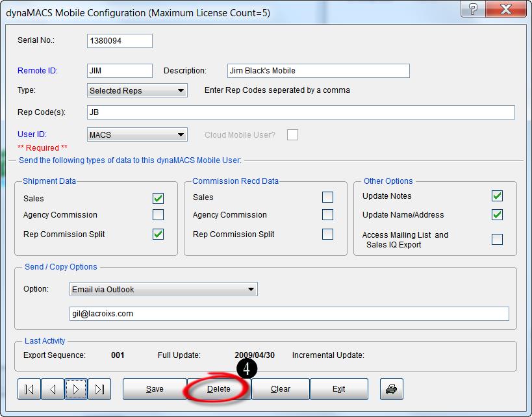Open the help question mark button
The width and height of the screenshot is (532, 417).
click(x=473, y=9)
